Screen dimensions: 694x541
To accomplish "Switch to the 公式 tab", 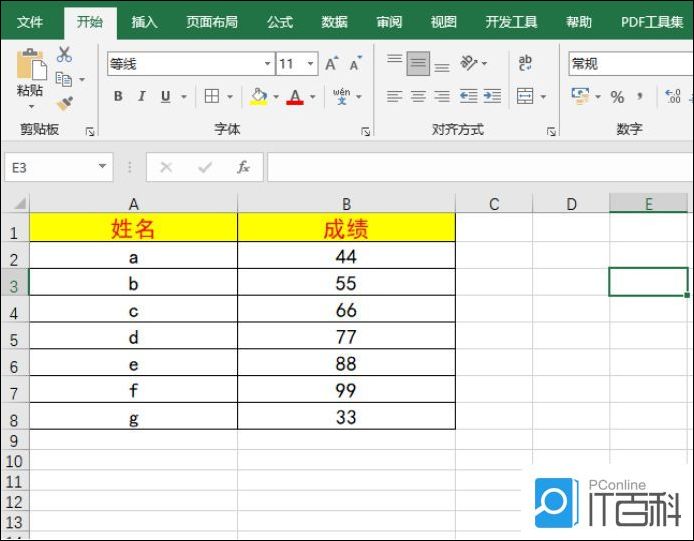I will pos(280,22).
